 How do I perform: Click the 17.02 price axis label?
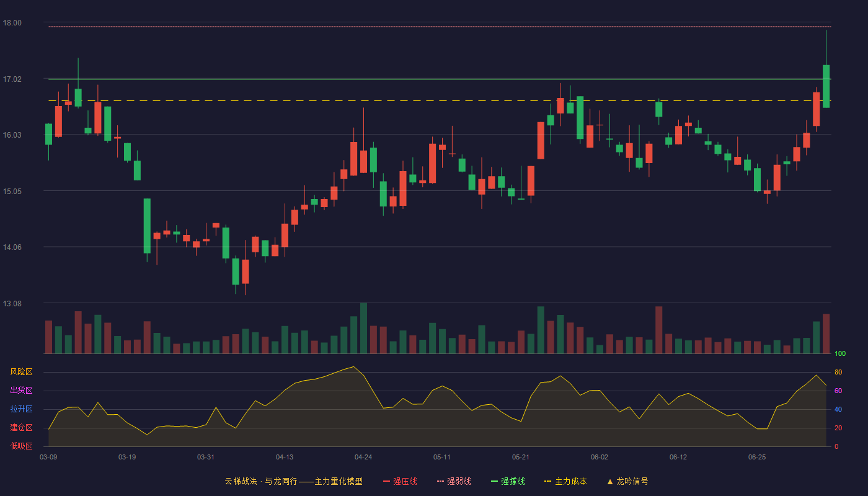(12, 79)
